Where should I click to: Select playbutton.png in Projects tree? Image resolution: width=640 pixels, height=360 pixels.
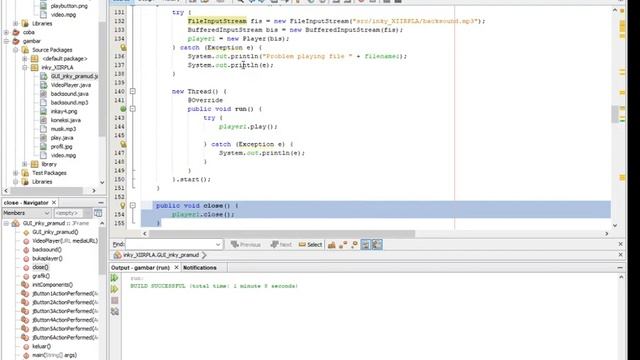[x=69, y=6]
